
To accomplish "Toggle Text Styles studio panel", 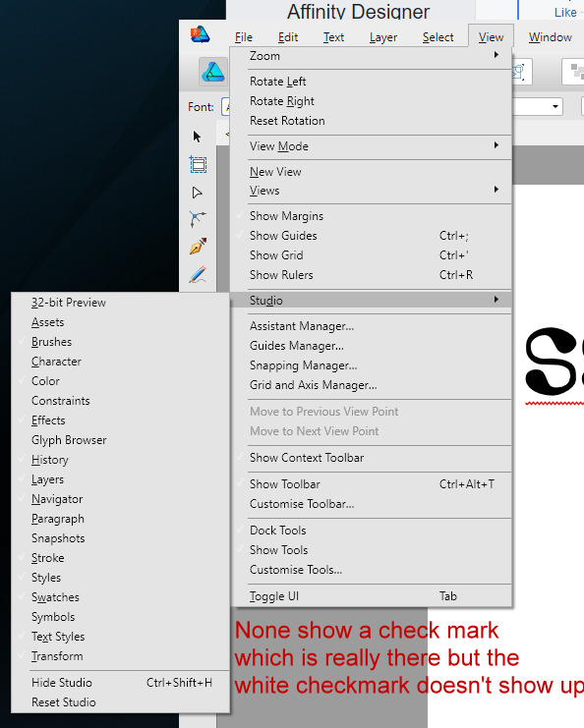I will pos(120,637).
